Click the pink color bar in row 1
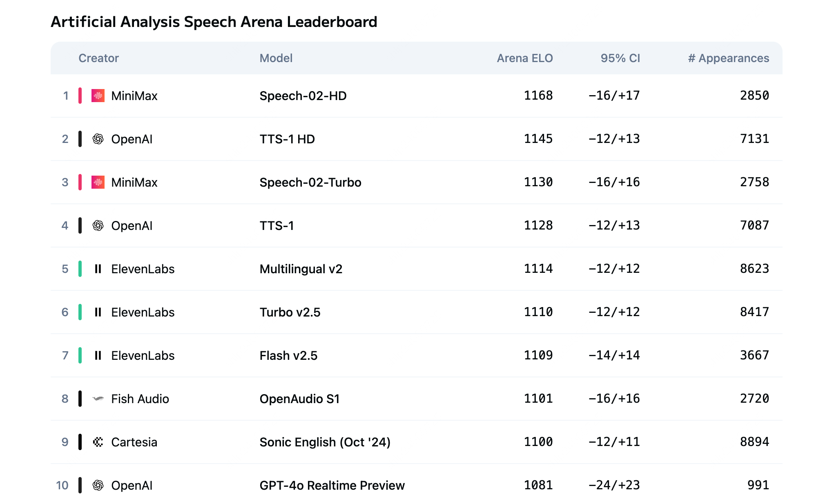 point(80,96)
